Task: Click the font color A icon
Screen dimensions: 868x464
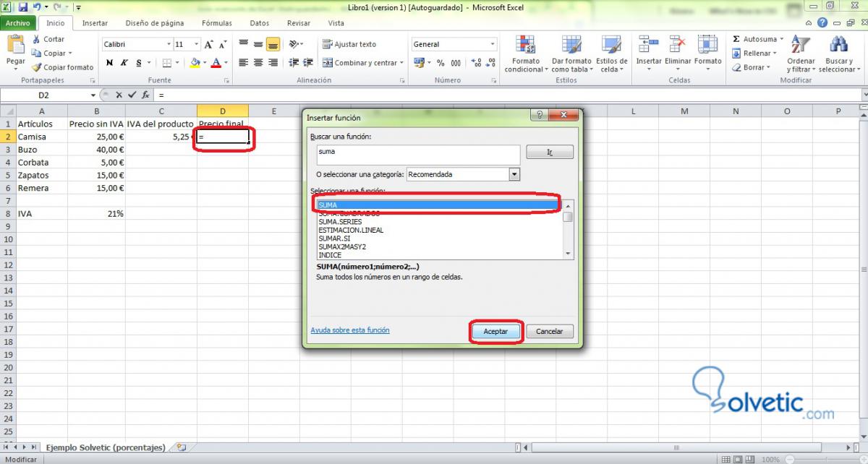Action: point(216,63)
